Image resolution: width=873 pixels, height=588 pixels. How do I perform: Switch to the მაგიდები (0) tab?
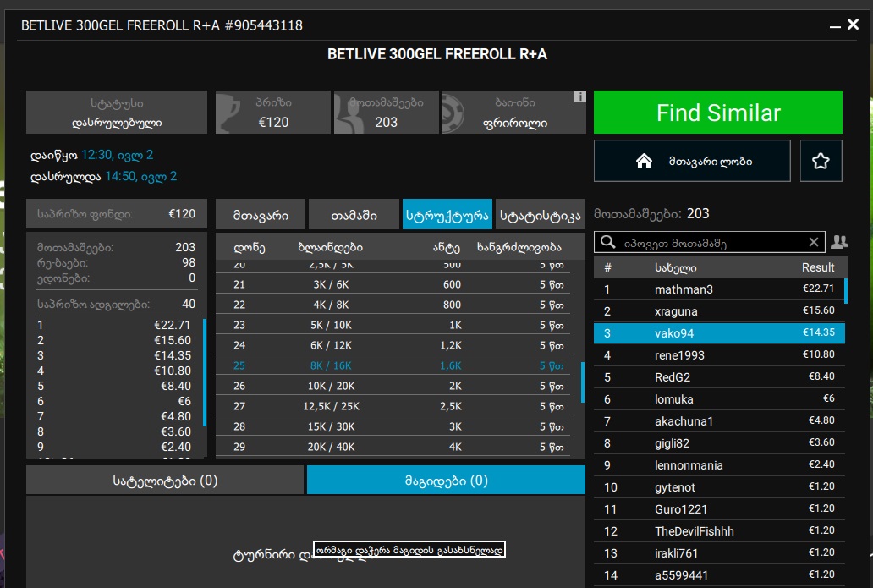(446, 480)
